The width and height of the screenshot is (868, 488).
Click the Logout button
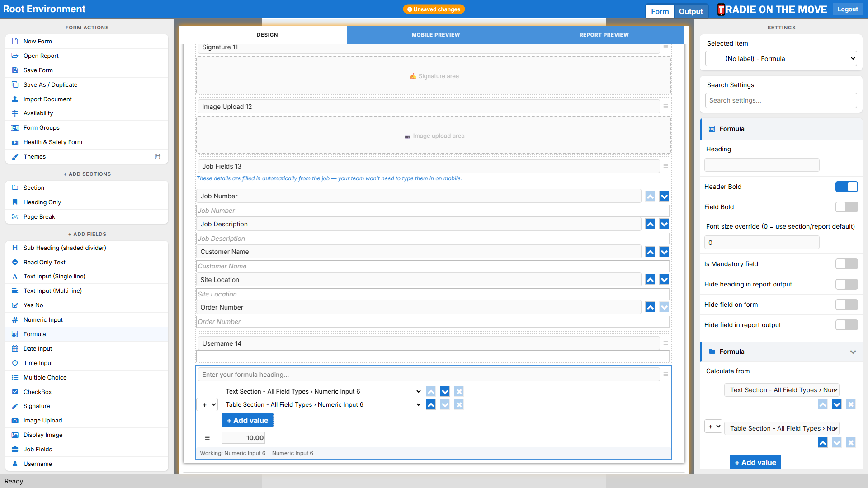click(x=848, y=9)
